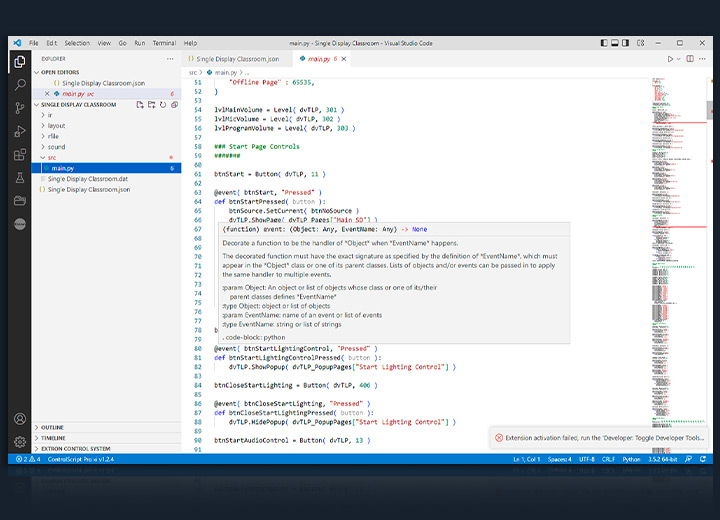Click the extension activation failed notification
The width and height of the screenshot is (720, 520).
[599, 438]
